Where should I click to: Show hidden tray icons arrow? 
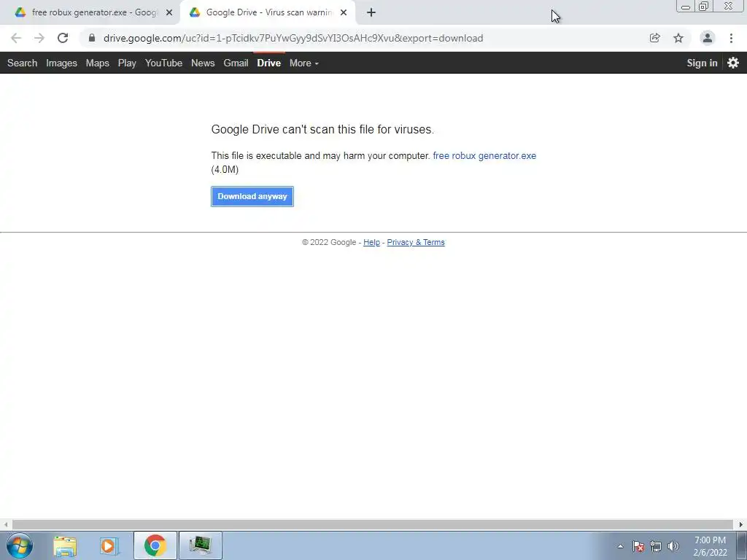(x=620, y=546)
